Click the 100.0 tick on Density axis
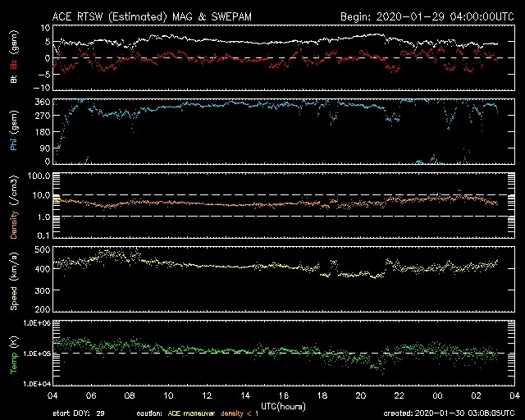The image size is (525, 420). (x=41, y=176)
